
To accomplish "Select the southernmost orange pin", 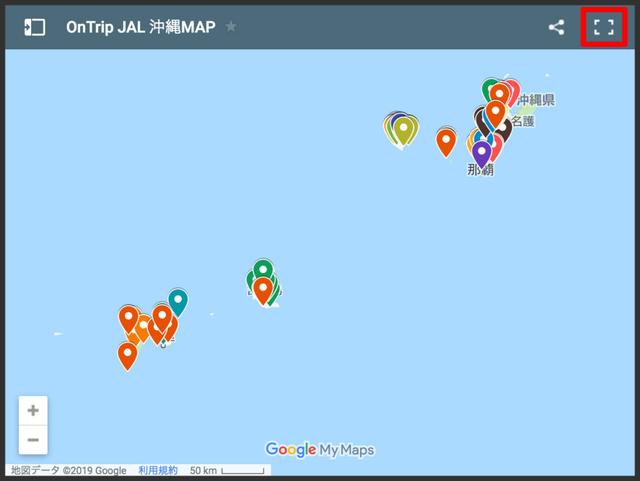I will [127, 356].
